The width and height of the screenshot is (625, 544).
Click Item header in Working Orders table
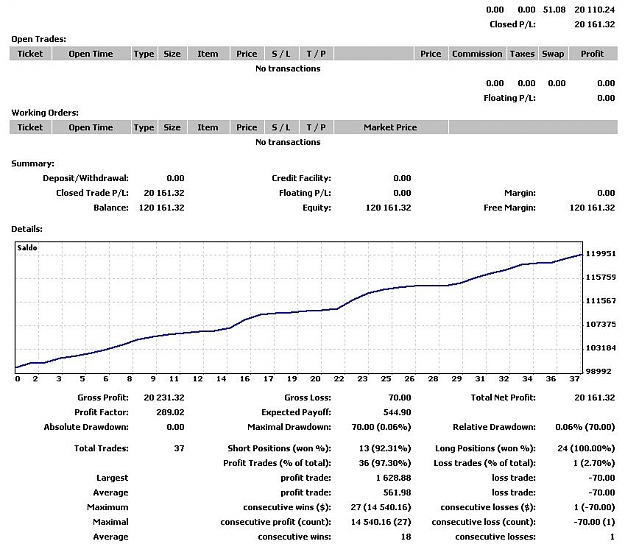pyautogui.click(x=208, y=128)
